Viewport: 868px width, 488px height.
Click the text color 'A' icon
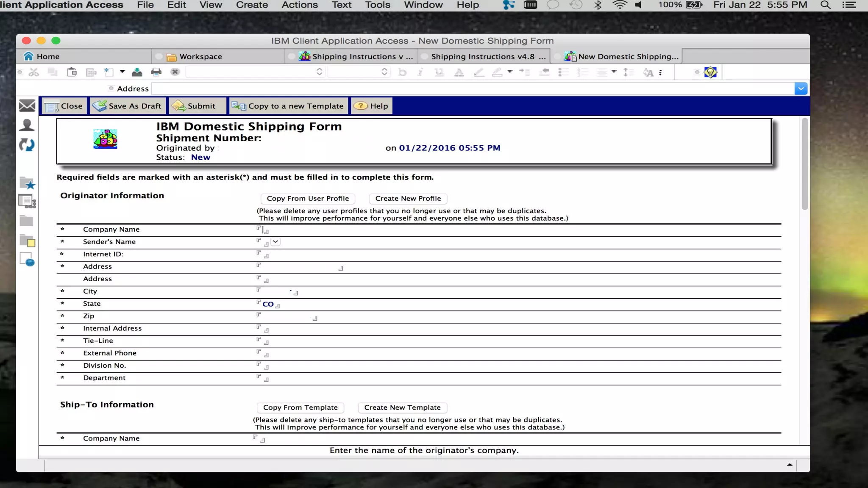[459, 72]
